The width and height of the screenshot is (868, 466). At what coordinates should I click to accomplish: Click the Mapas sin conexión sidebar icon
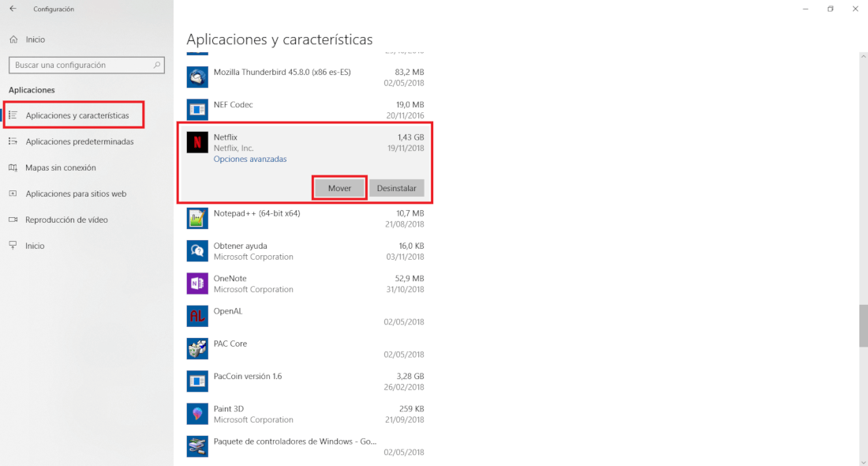(13, 167)
